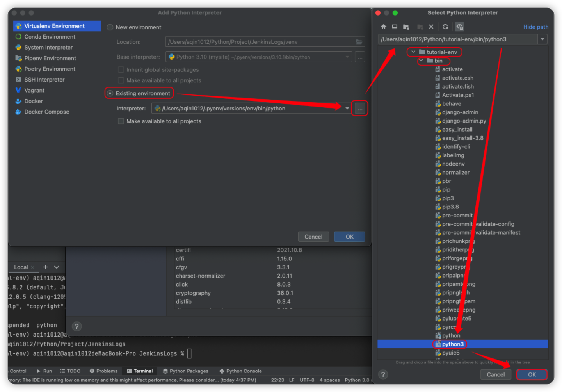Click the python3 file icon
The width and height of the screenshot is (562, 392).
click(x=438, y=344)
